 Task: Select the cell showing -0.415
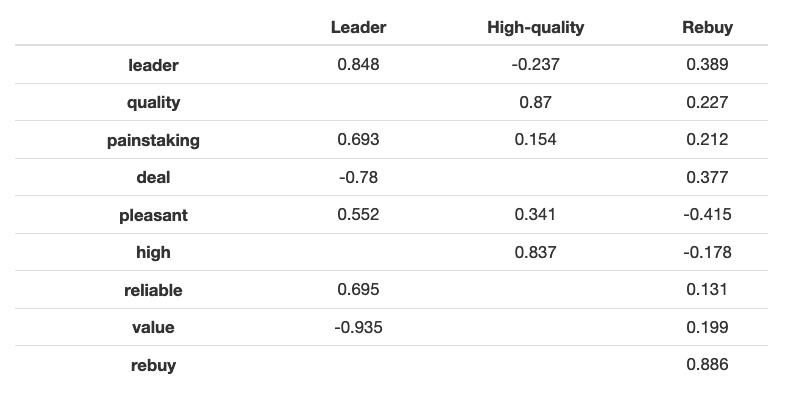(x=707, y=214)
